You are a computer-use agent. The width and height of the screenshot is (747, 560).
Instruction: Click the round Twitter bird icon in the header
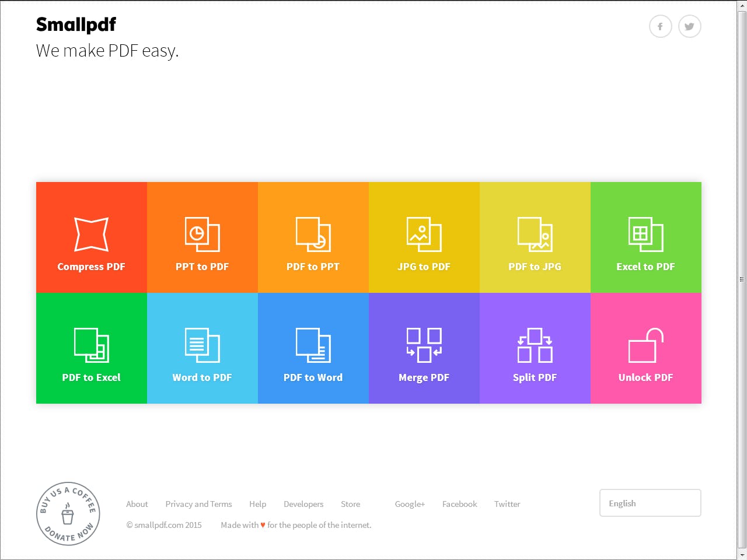tap(690, 26)
